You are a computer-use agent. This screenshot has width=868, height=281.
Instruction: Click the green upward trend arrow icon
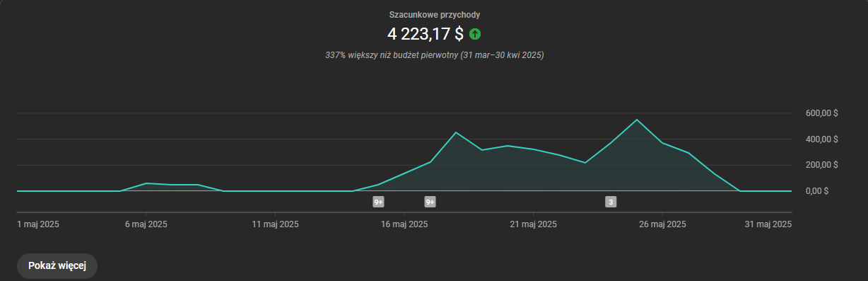click(475, 33)
